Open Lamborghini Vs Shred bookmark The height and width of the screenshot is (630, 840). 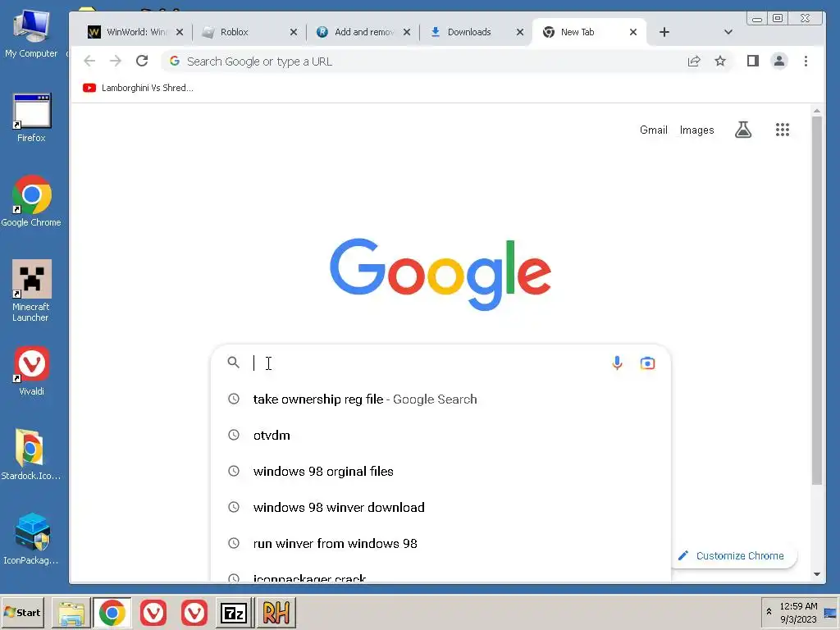[138, 88]
